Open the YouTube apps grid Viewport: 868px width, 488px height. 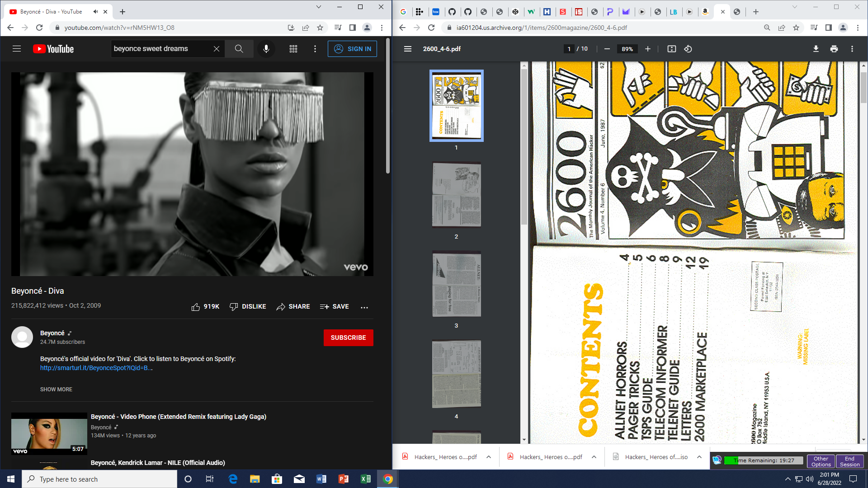point(293,49)
